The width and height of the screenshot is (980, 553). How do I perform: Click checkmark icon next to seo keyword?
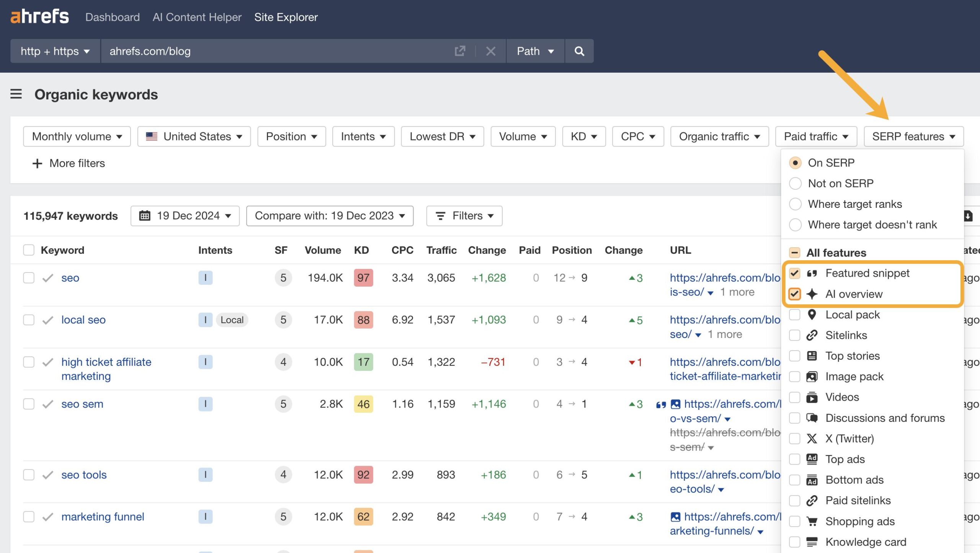48,278
